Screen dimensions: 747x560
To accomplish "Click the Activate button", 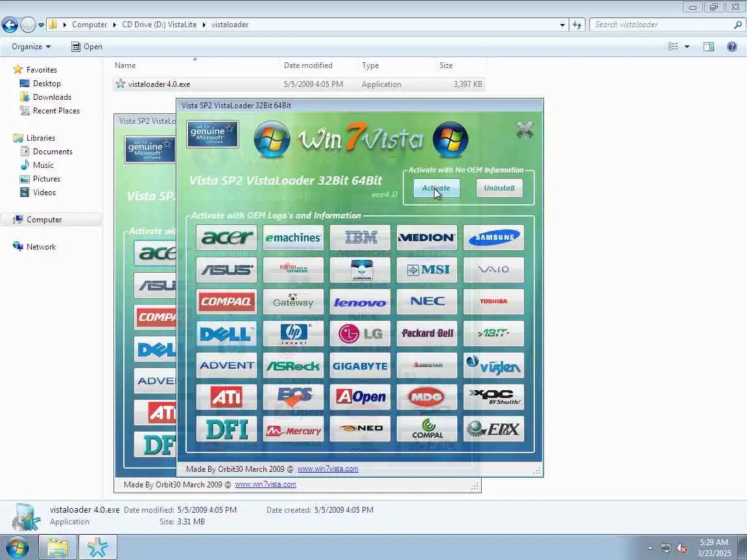I will tap(436, 188).
